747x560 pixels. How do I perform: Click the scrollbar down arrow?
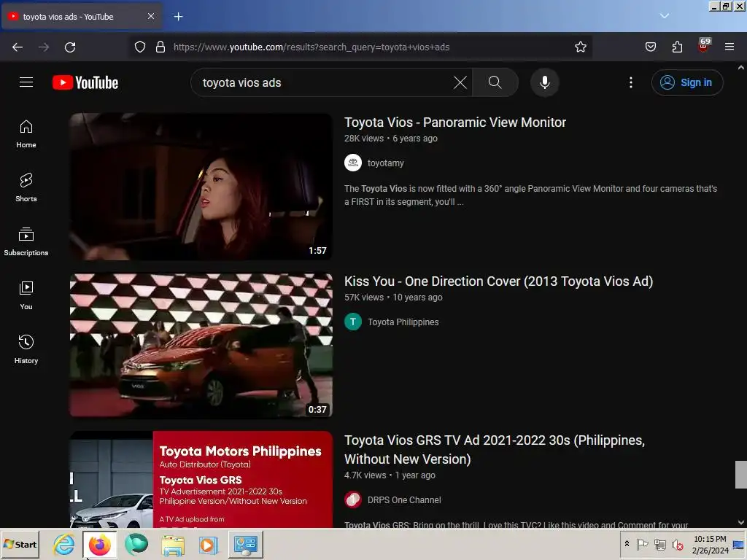[x=741, y=522]
